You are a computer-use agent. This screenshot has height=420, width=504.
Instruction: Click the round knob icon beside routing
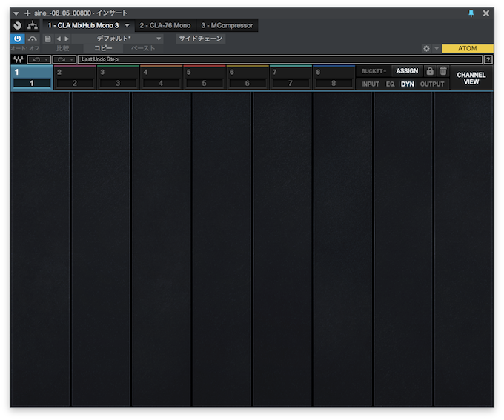(17, 25)
